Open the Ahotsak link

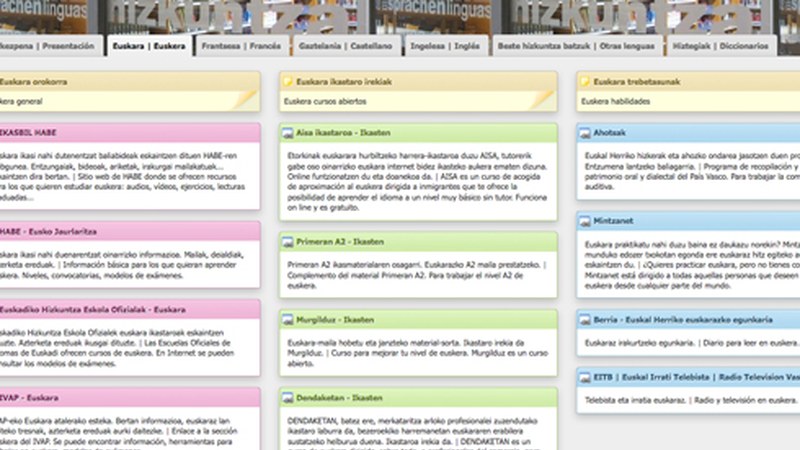(x=609, y=133)
